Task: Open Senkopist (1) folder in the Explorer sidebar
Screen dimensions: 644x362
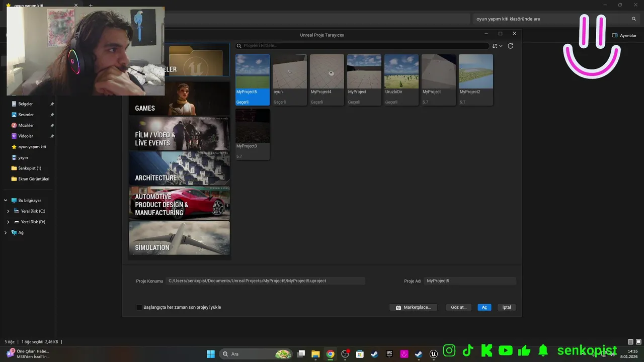Action: pos(30,168)
